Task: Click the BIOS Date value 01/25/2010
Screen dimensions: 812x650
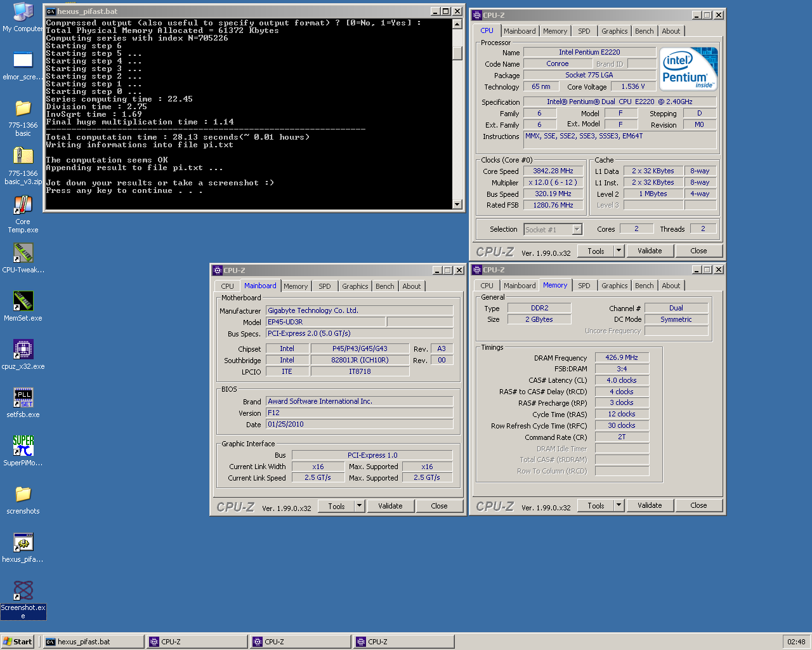Action: (360, 424)
